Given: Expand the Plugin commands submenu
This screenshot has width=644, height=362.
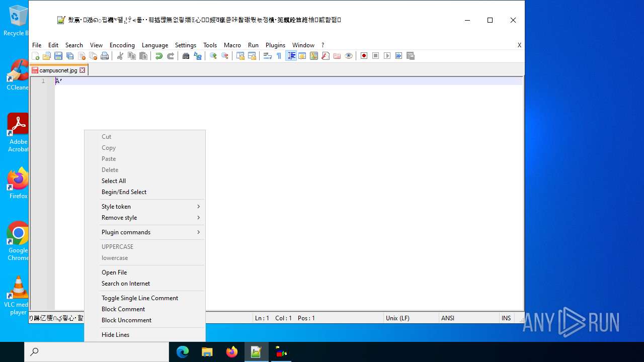Looking at the screenshot, I should [145, 232].
